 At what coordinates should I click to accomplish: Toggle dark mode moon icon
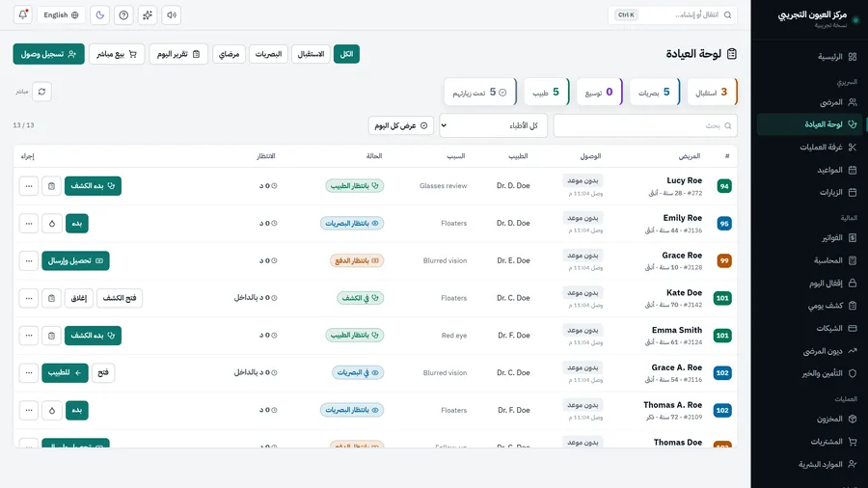click(x=99, y=14)
